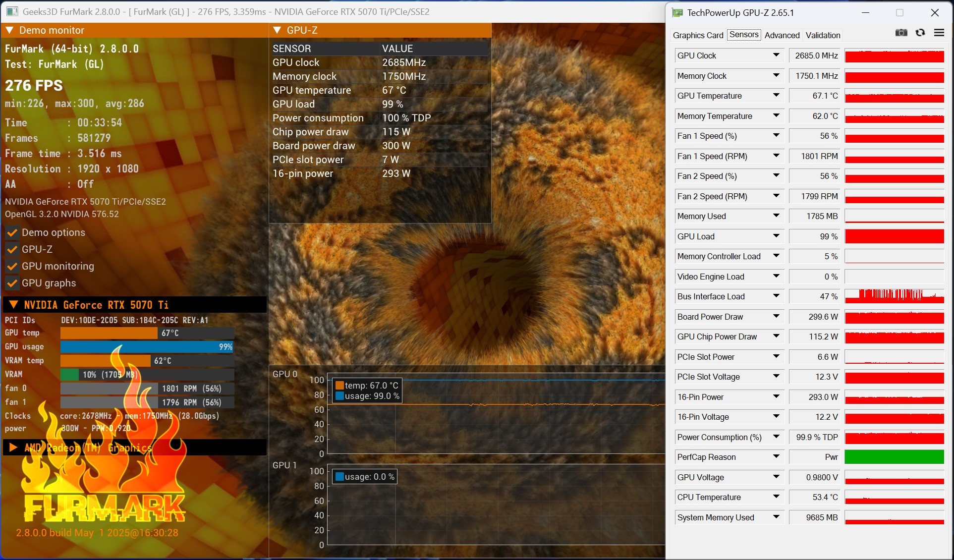Viewport: 954px width, 560px height.
Task: Expand the AMD Radeon Graphics section
Action: click(13, 448)
